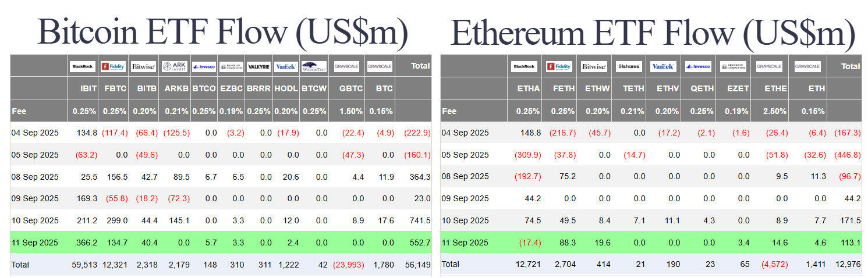Select the IBIT column header

tap(88, 88)
